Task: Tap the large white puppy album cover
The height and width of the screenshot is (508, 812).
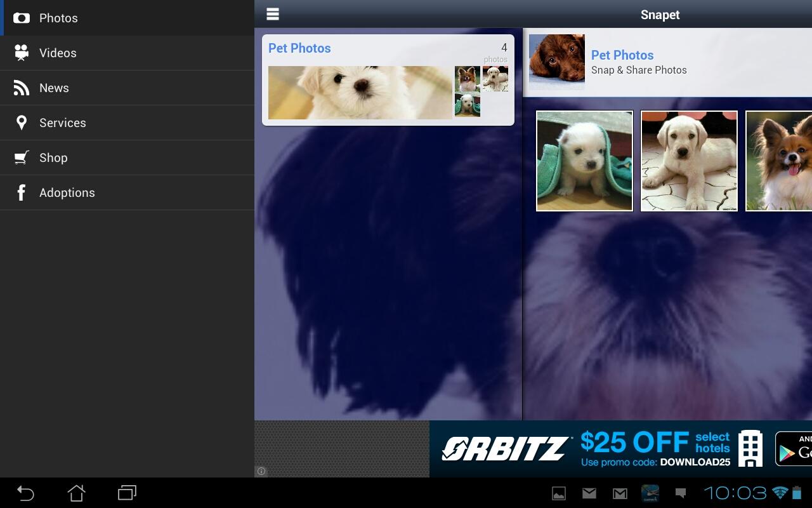Action: (x=360, y=93)
